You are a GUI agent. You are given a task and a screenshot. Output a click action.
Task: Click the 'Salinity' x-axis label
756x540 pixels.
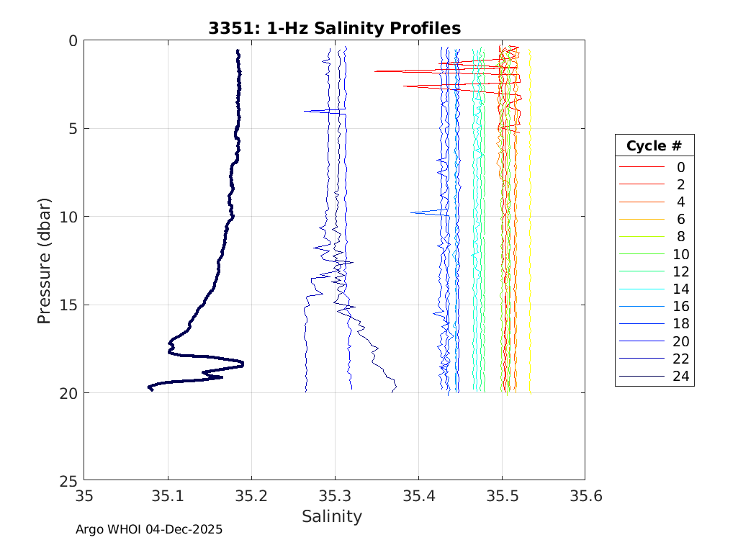click(x=331, y=516)
